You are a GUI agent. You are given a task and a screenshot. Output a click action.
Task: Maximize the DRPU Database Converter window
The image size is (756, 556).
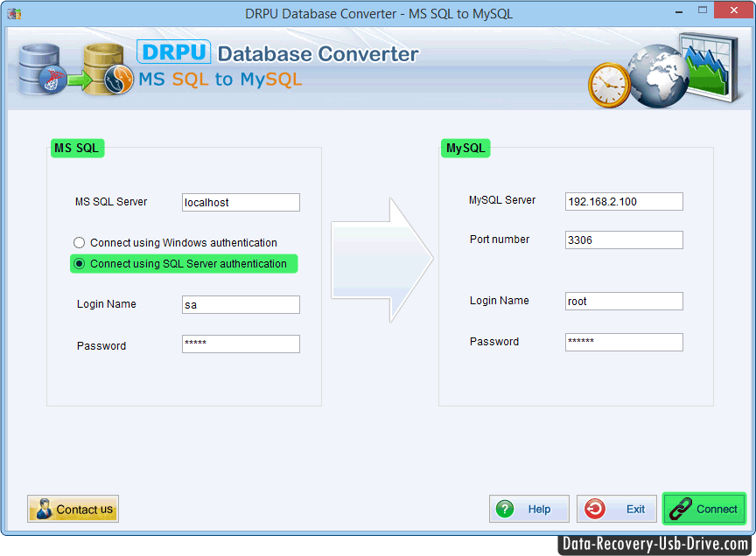[703, 10]
